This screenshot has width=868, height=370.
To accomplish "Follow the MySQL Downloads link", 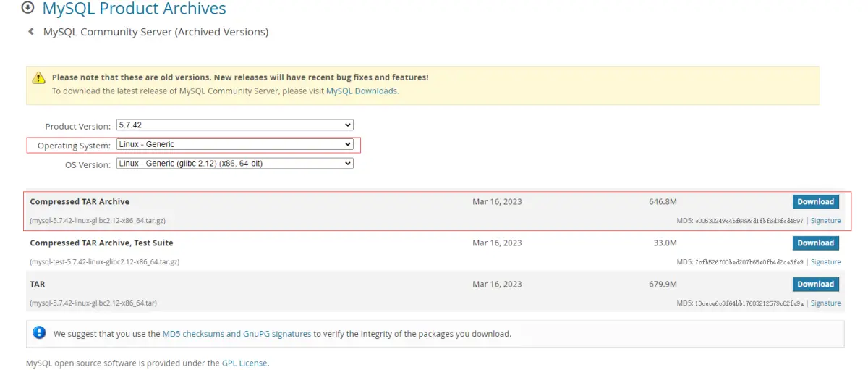I will click(x=362, y=91).
